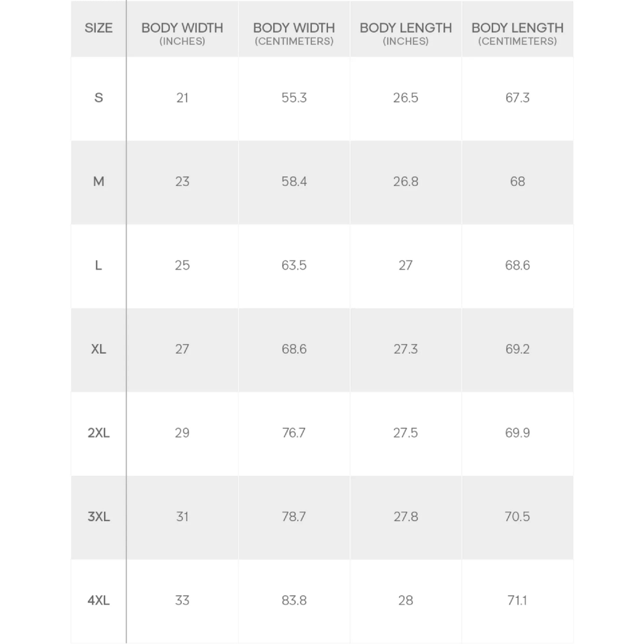
Task: Click the 55.3 body width cell
Action: (x=294, y=98)
